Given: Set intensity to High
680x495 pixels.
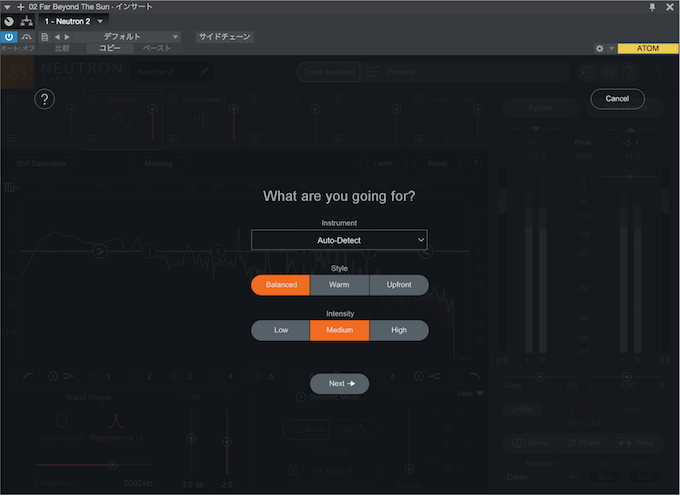Looking at the screenshot, I should tap(399, 330).
